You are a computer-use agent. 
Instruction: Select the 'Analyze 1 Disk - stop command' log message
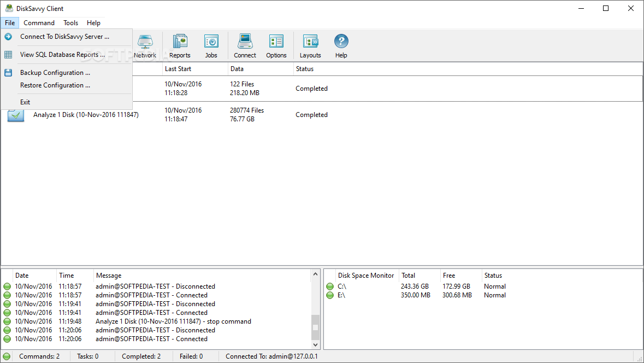tap(173, 321)
